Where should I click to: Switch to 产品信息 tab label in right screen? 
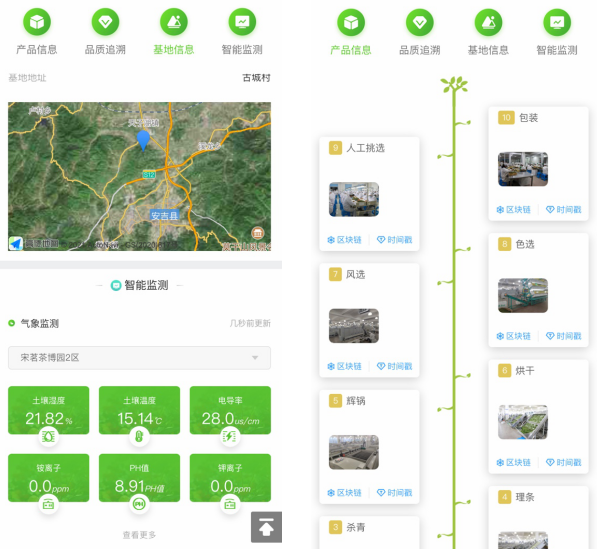click(351, 50)
